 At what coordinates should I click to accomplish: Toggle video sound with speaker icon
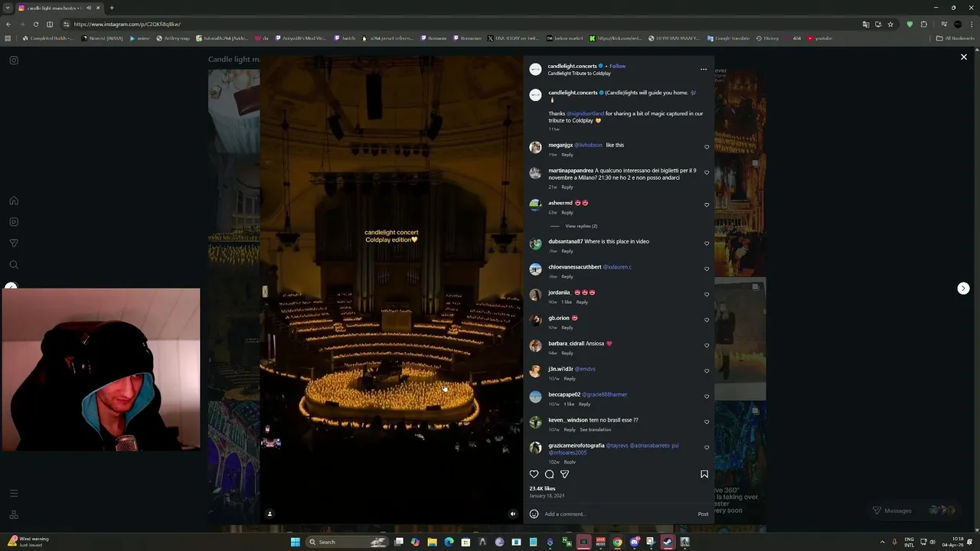(513, 514)
